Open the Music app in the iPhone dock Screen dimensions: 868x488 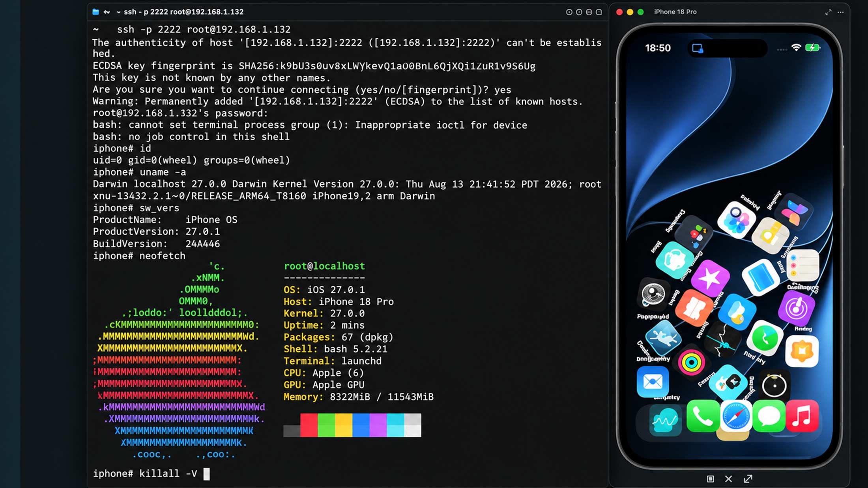[x=802, y=416]
